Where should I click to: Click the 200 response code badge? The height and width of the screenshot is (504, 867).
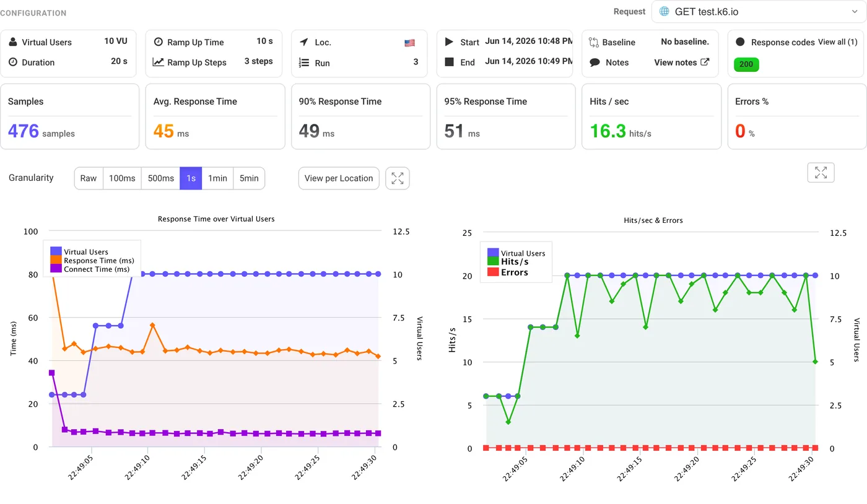pos(746,64)
